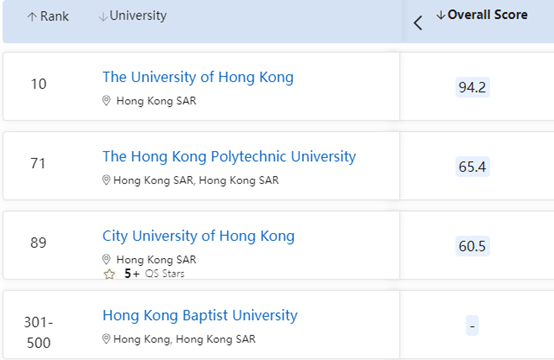Click the QS Stars star icon
This screenshot has width=554, height=360.
click(x=110, y=274)
